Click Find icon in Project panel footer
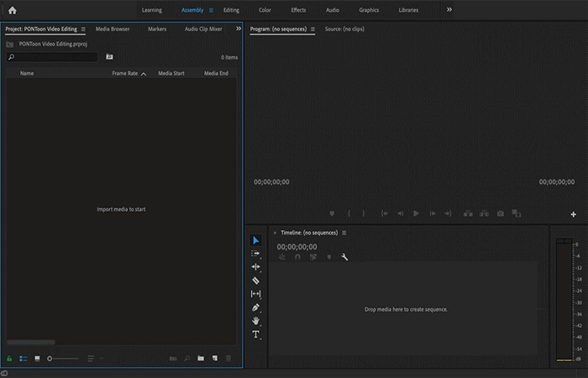 point(186,359)
